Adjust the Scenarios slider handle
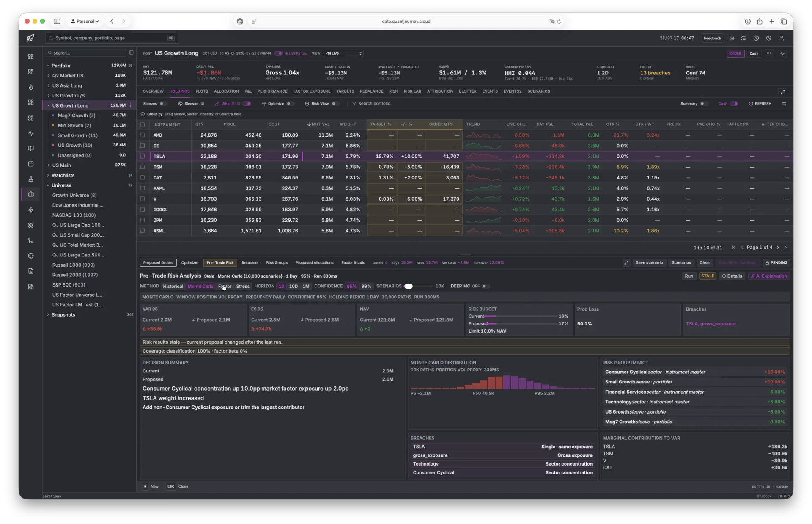Viewport: 812px width, 524px height. (x=408, y=287)
